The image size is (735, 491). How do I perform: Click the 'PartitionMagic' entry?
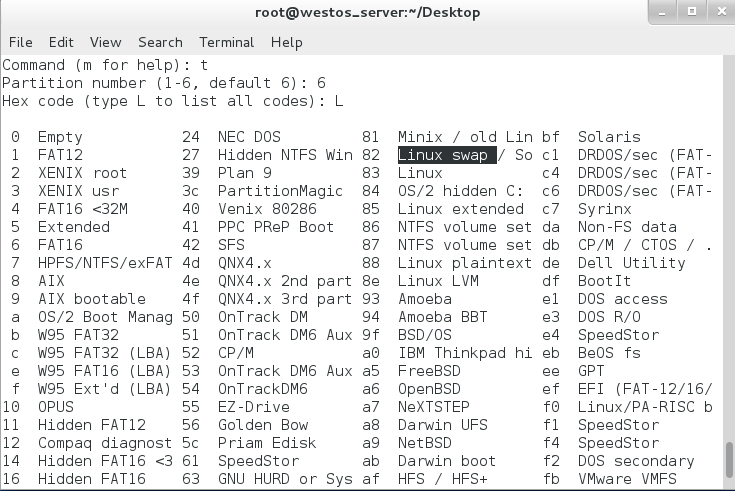click(x=280, y=191)
